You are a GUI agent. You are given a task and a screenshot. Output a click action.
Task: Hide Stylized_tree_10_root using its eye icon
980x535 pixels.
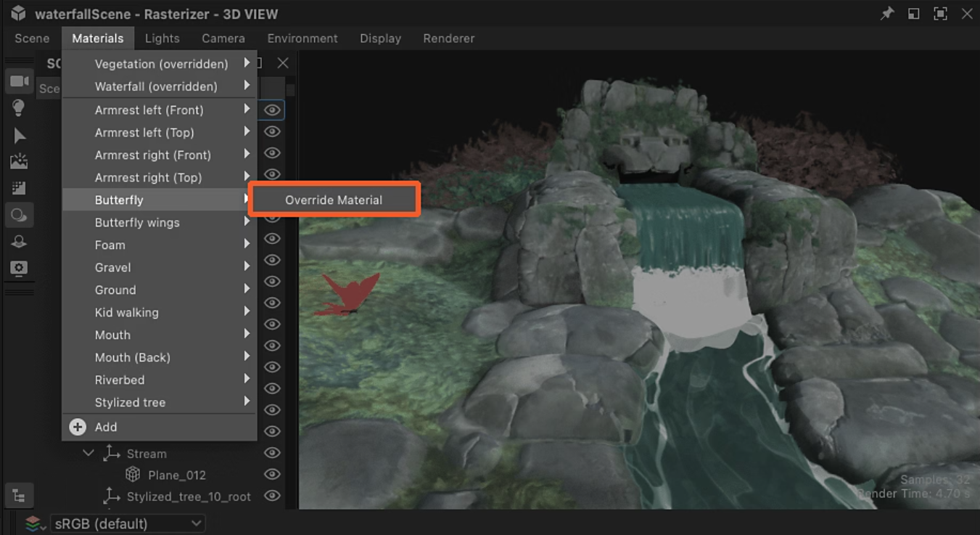pyautogui.click(x=272, y=497)
